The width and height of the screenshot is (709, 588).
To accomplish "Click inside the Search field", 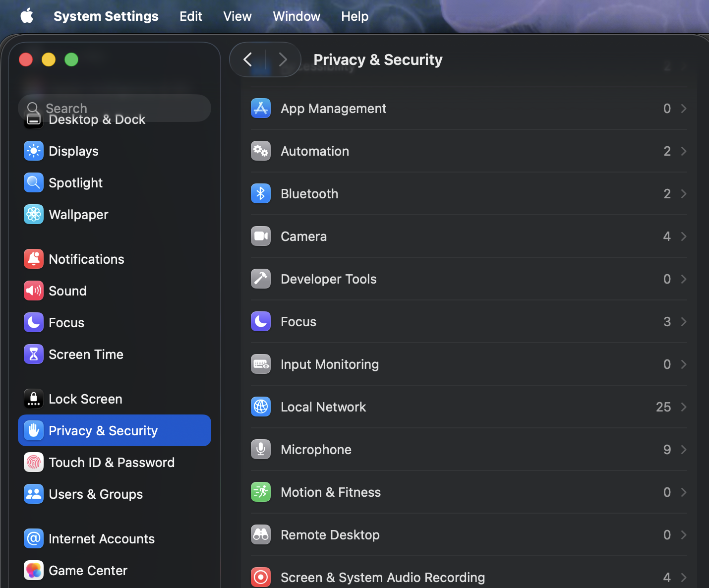I will [x=114, y=108].
